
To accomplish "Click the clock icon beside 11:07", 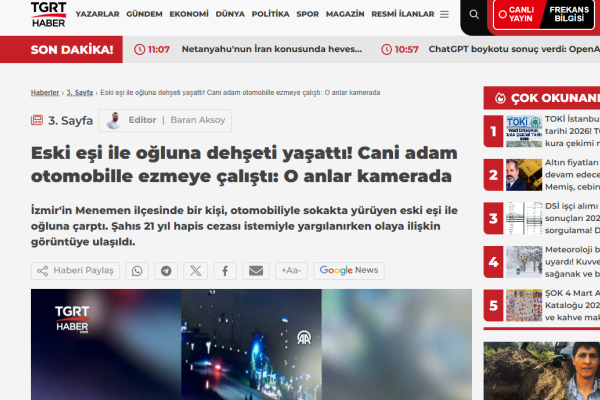I will [x=140, y=49].
